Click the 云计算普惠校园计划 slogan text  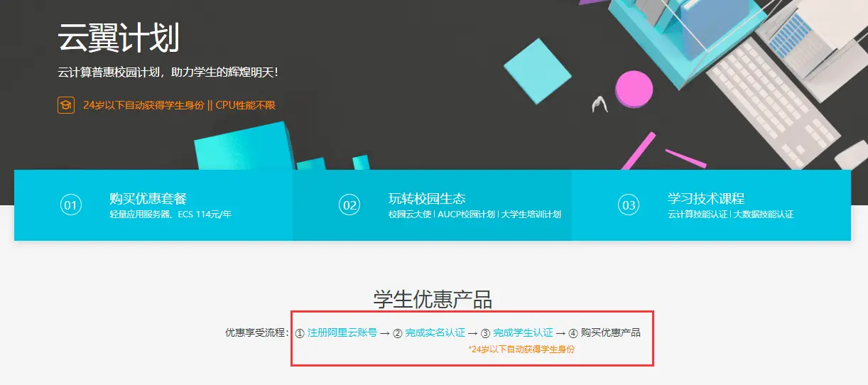coord(168,72)
